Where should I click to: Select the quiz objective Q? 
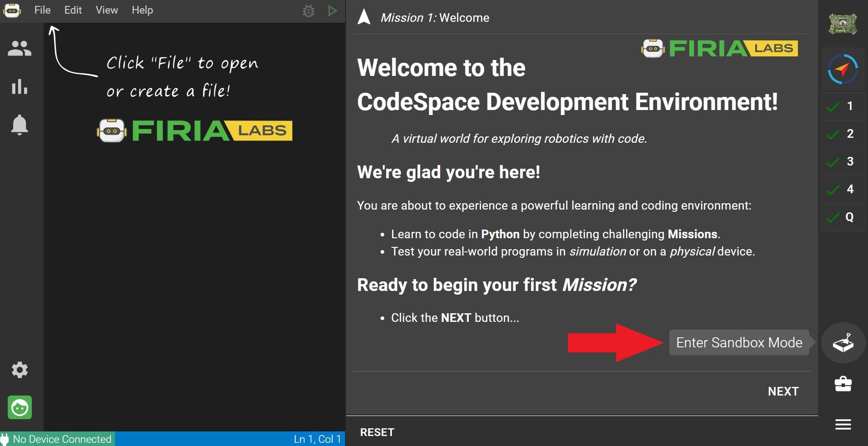tap(843, 217)
